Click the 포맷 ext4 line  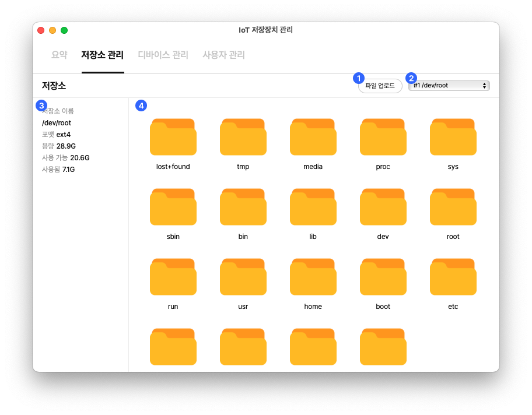(x=56, y=134)
